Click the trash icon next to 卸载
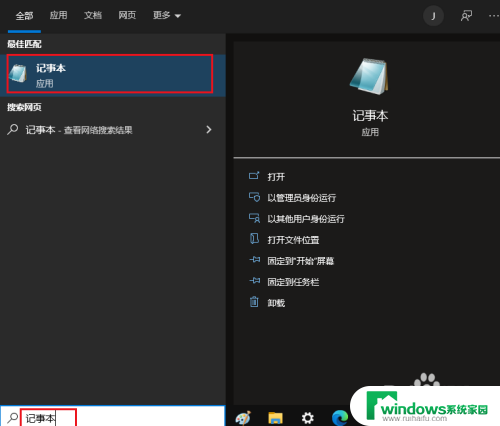500x426 pixels. (x=254, y=302)
